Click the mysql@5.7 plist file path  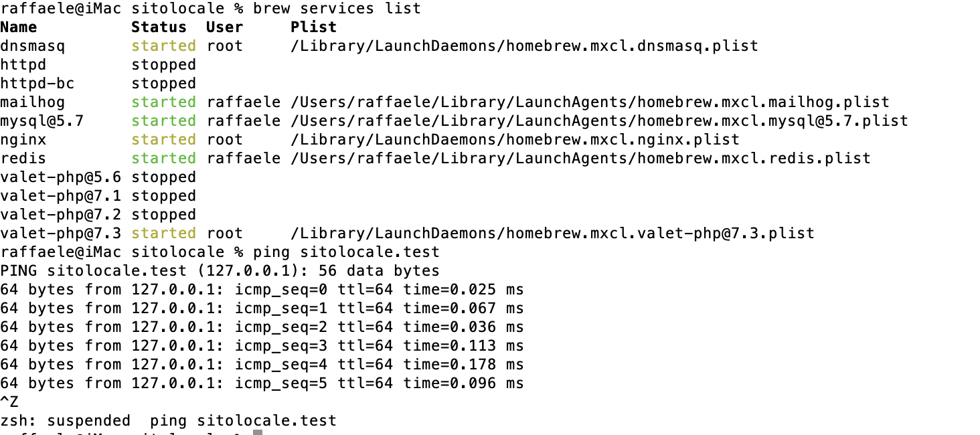pyautogui.click(x=599, y=121)
